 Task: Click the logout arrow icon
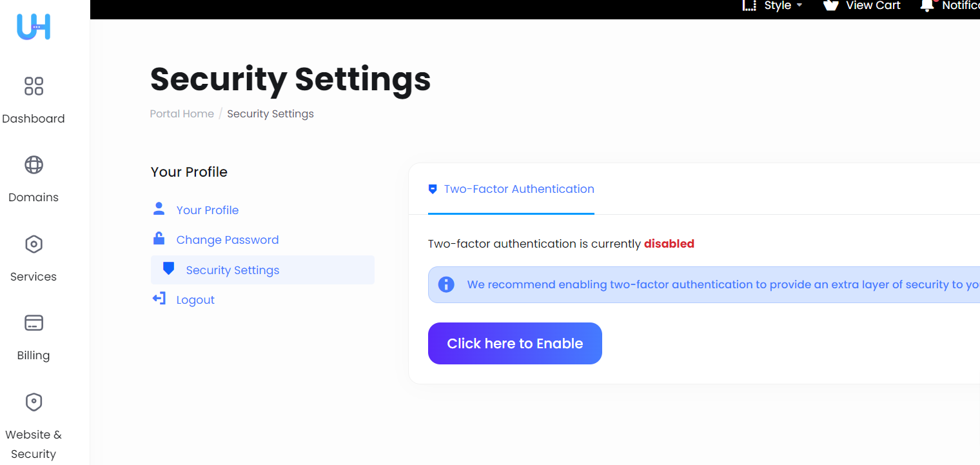159,298
